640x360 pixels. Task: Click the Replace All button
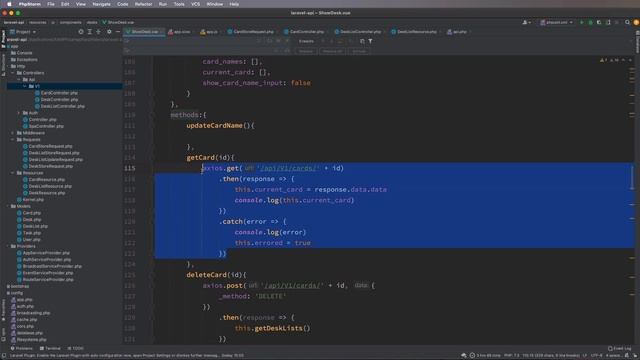click(x=332, y=51)
